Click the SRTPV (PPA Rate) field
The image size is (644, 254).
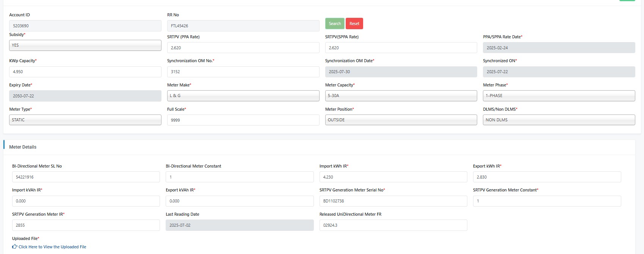pyautogui.click(x=243, y=48)
